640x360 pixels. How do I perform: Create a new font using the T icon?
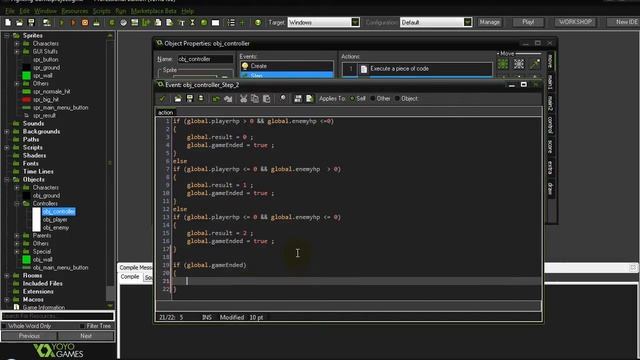click(182, 22)
